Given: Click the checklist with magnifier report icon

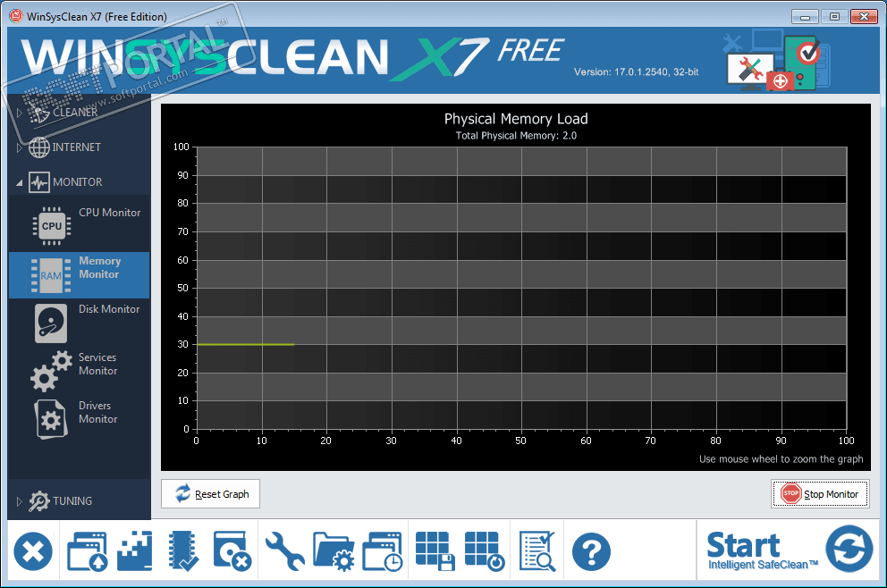Looking at the screenshot, I should 537,551.
